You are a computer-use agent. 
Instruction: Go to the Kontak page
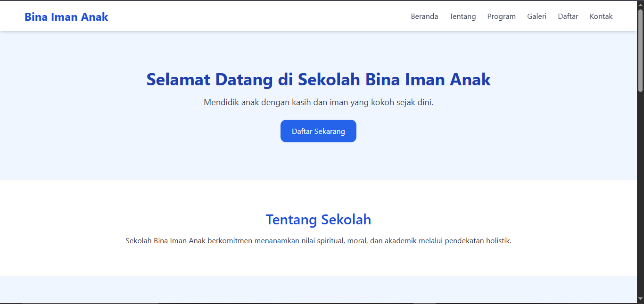click(x=601, y=16)
